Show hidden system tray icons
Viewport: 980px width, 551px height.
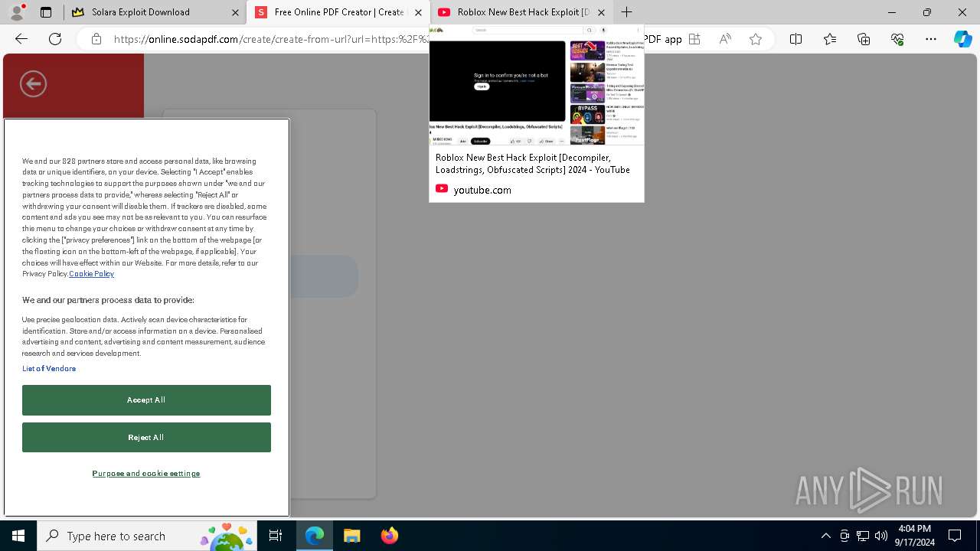click(825, 536)
